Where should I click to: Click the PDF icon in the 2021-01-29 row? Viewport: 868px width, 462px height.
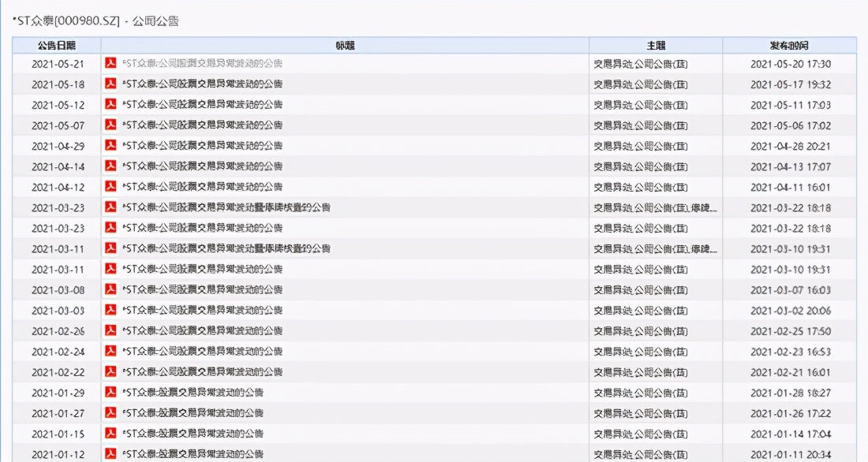(111, 392)
